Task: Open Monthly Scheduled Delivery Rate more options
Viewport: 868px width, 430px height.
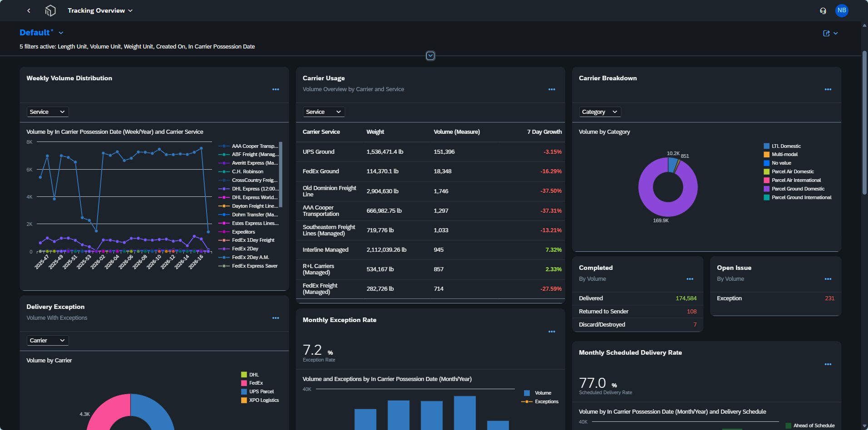Action: 828,364
